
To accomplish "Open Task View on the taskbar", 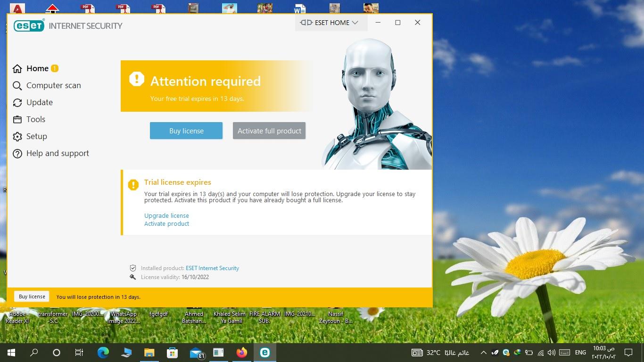I will 79,353.
